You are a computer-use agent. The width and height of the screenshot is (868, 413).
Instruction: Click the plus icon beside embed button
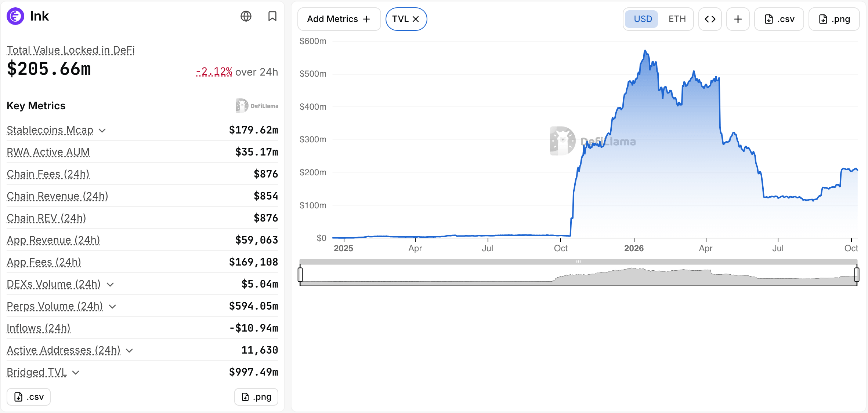738,19
